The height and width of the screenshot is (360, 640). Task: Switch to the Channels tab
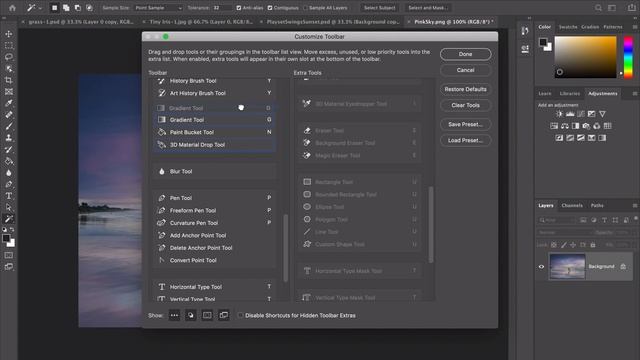[572, 205]
